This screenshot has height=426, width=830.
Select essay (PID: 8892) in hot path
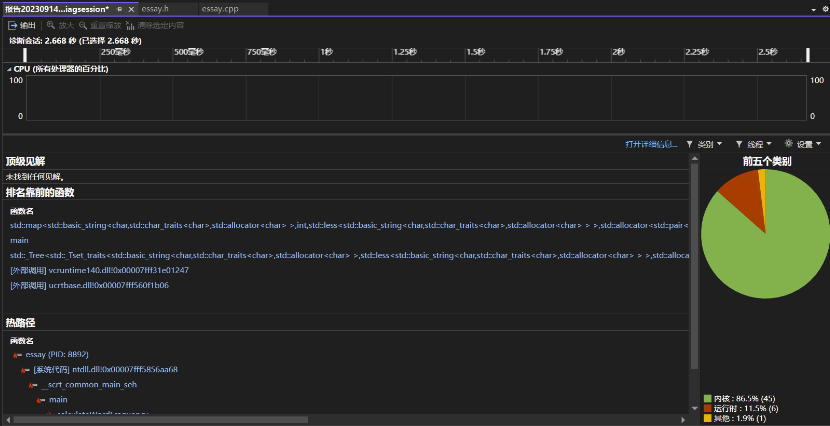57,354
